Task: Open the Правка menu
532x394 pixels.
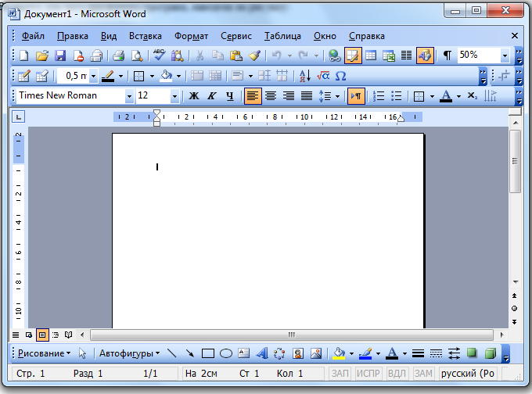Action: pyautogui.click(x=73, y=36)
